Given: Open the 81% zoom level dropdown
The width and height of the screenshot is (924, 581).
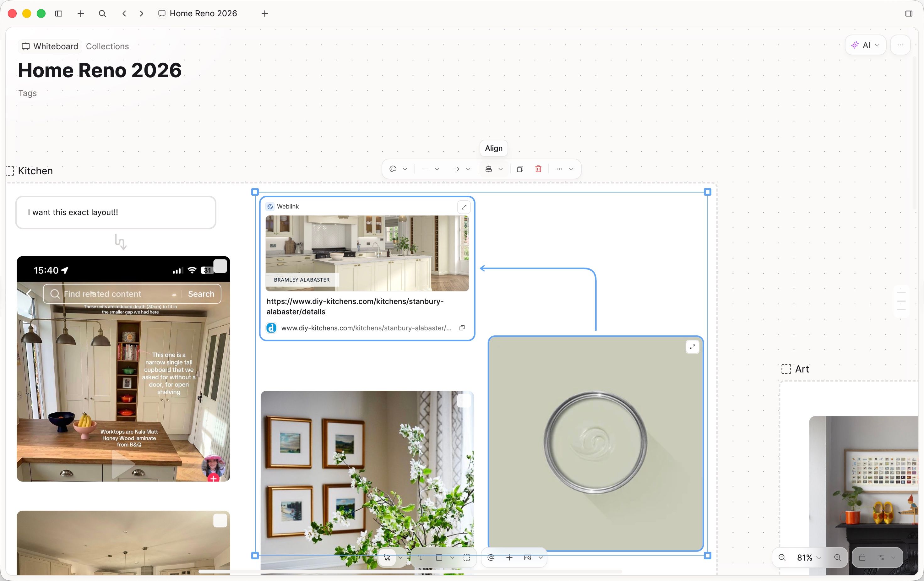Looking at the screenshot, I should click(809, 557).
